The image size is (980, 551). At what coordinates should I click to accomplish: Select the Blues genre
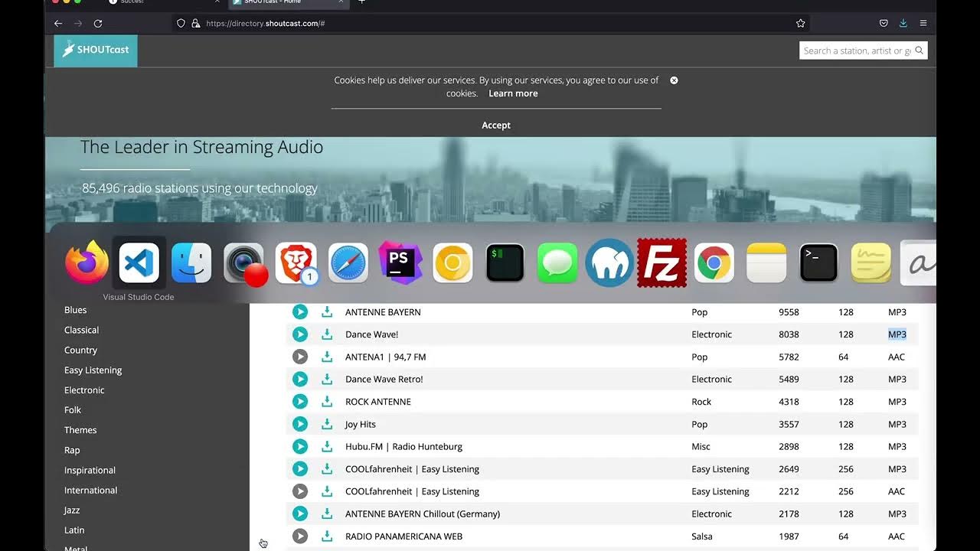(x=75, y=310)
